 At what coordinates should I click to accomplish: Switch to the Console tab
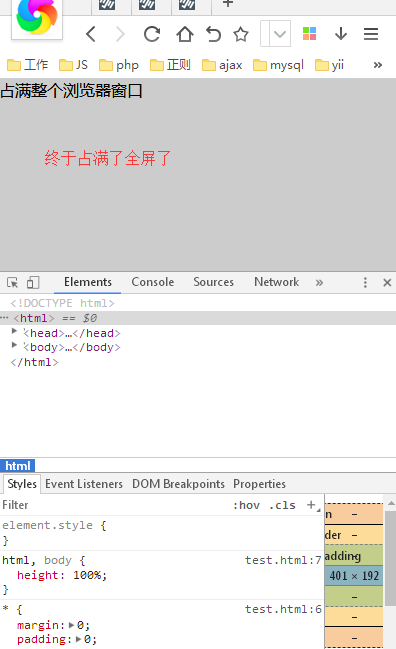[153, 282]
